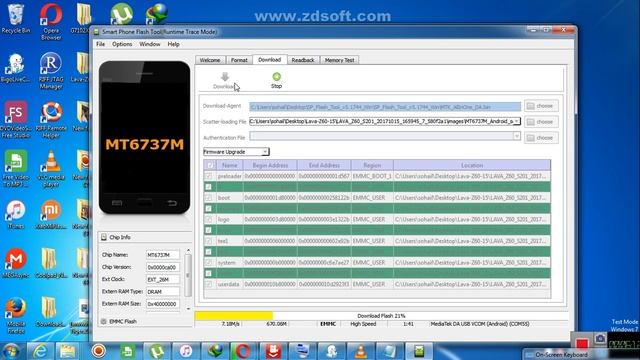640x360 pixels.
Task: Click choose button for Scatter-loading File
Action: [x=541, y=122]
